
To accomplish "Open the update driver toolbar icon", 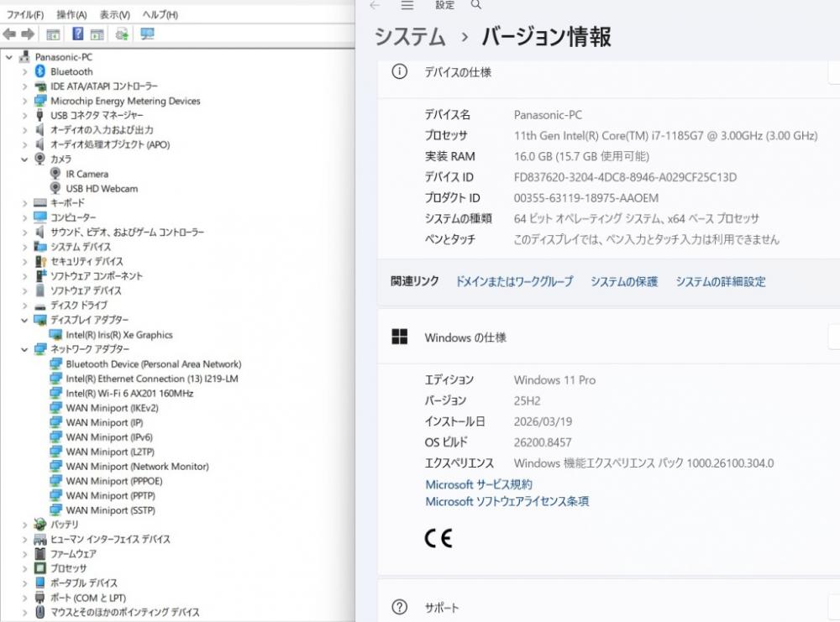I will [x=122, y=34].
